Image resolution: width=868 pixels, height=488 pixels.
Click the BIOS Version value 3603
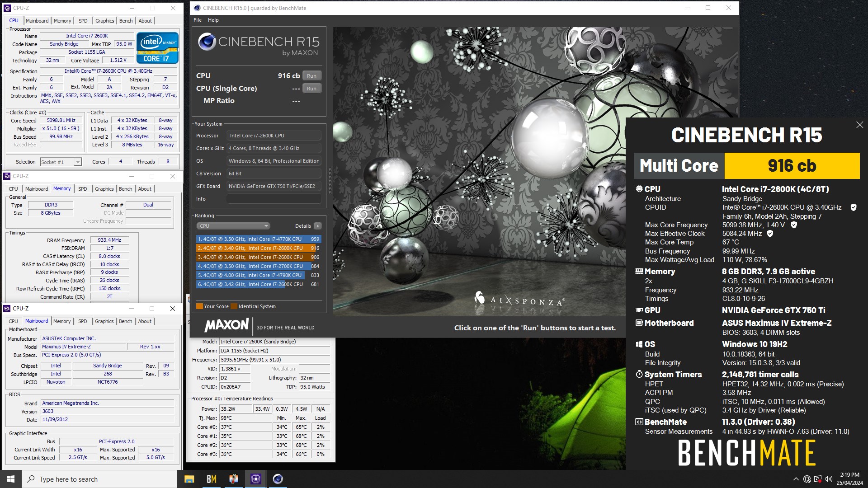click(x=108, y=411)
